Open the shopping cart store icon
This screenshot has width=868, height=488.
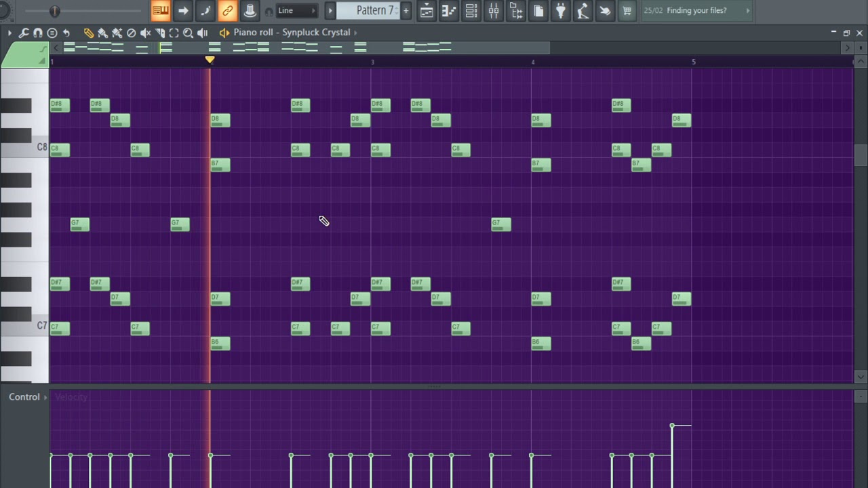627,10
